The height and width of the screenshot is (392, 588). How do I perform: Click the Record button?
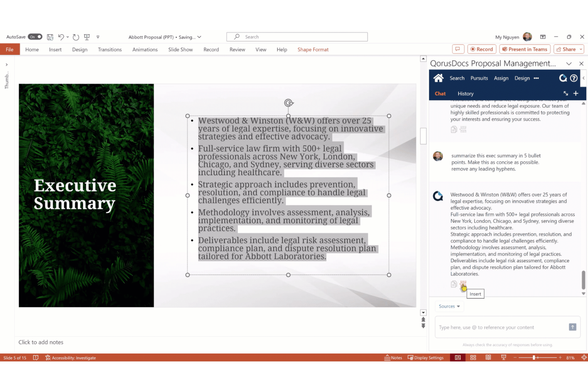(x=482, y=49)
